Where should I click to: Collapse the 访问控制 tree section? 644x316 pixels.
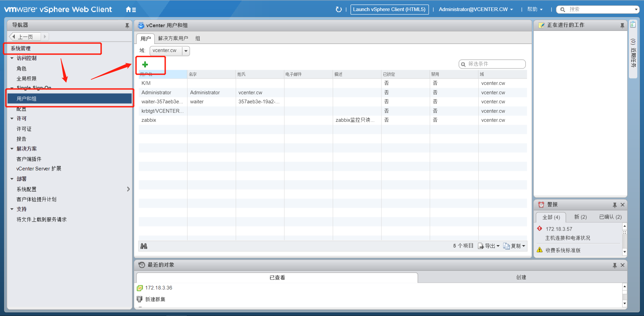(x=12, y=58)
